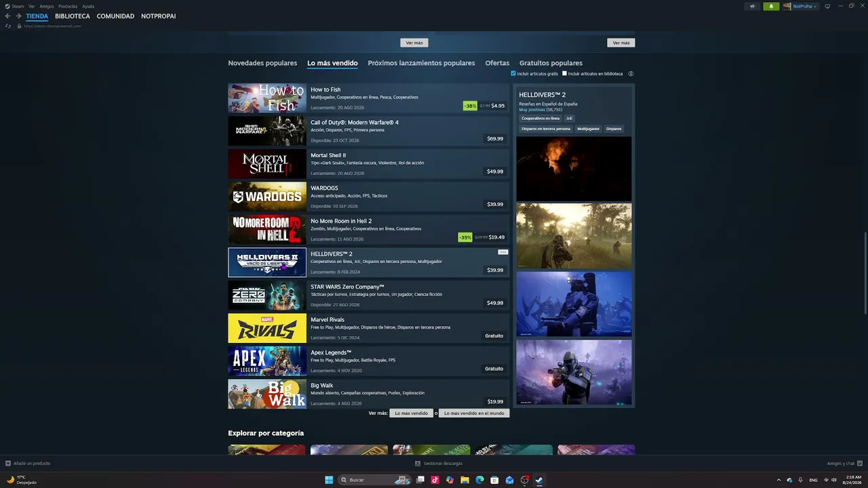This screenshot has height=488, width=868.
Task: Click the store URL address field
Action: [x=53, y=26]
